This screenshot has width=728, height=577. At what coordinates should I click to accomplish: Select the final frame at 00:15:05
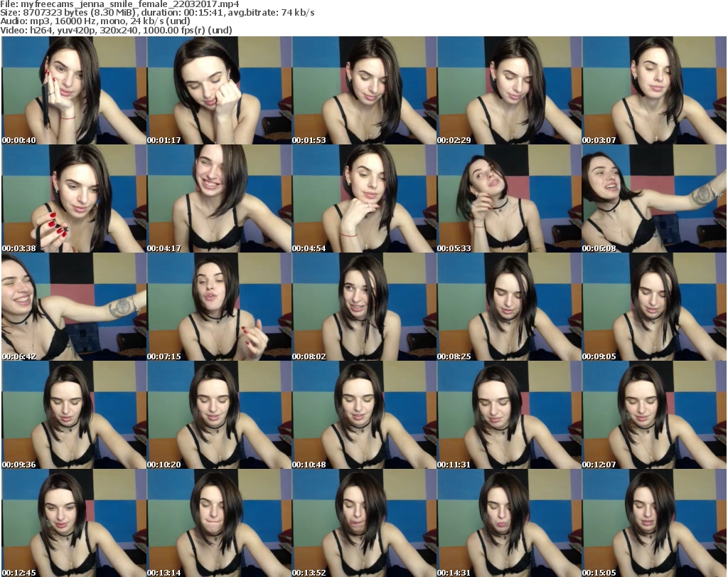654,523
